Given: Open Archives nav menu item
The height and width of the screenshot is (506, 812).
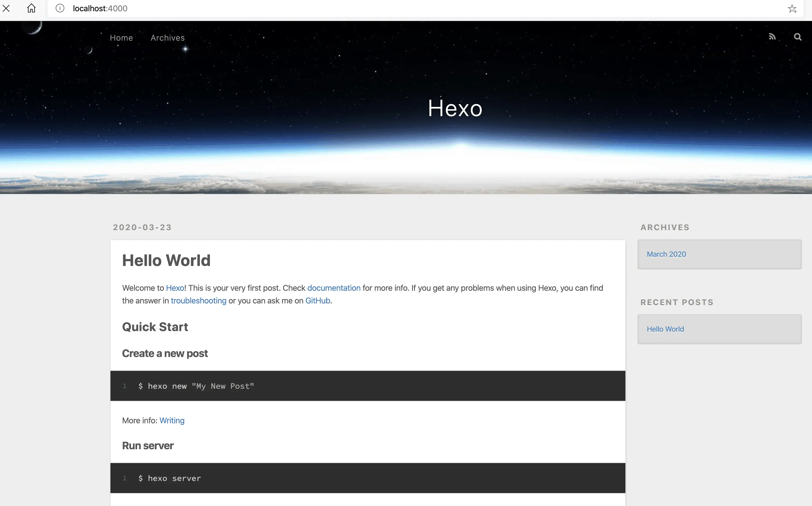Looking at the screenshot, I should tap(168, 38).
